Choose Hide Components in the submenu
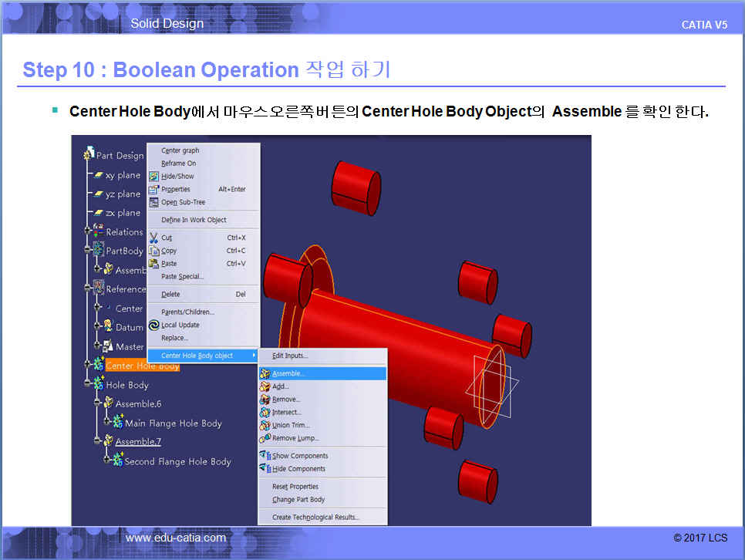Screen dimensions: 745x560 click(x=298, y=469)
